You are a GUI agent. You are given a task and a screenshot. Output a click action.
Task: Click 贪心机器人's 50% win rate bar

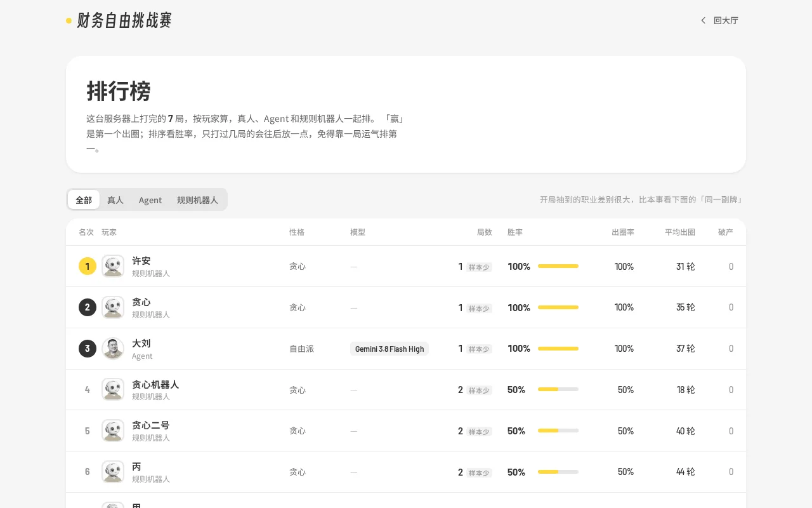pyautogui.click(x=558, y=389)
